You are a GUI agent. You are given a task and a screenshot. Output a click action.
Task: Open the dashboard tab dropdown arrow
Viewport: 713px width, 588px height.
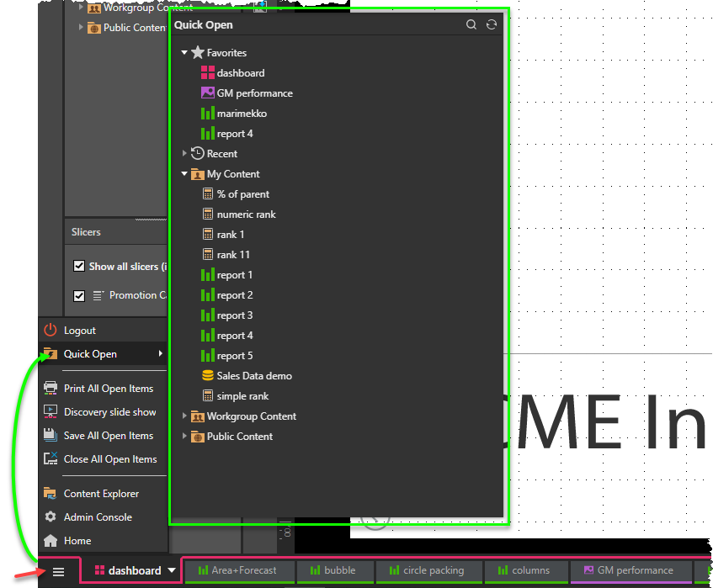172,570
